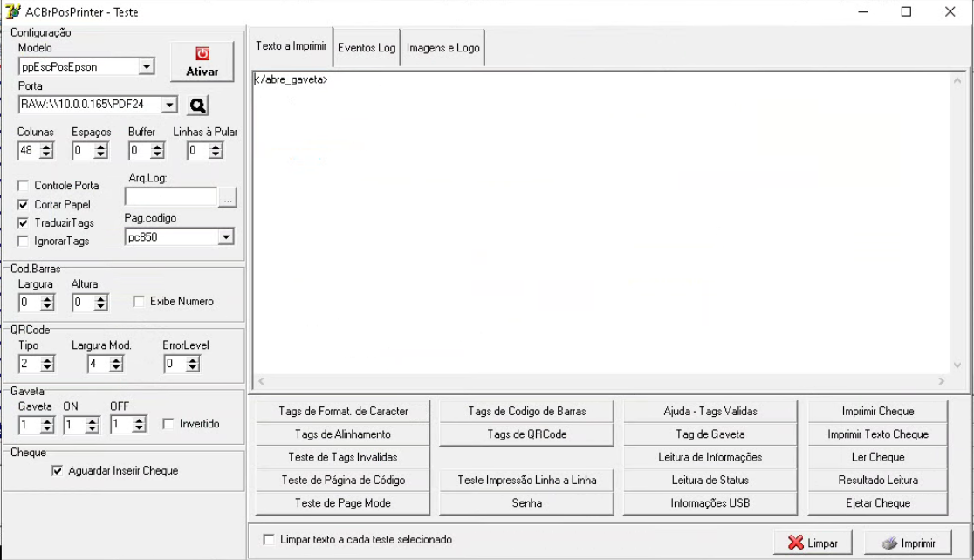The height and width of the screenshot is (560, 974).
Task: Click the ACBrPosPrinter title bar app icon
Action: click(12, 12)
